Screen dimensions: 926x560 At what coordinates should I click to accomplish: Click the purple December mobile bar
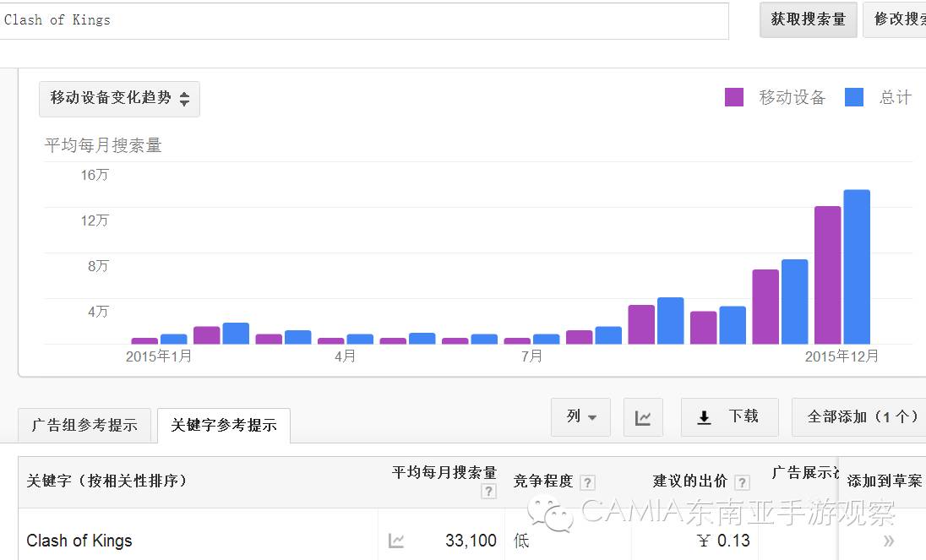click(827, 275)
